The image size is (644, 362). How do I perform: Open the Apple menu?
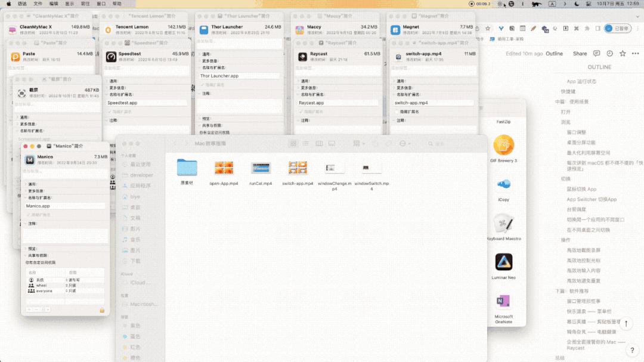pyautogui.click(x=8, y=4)
